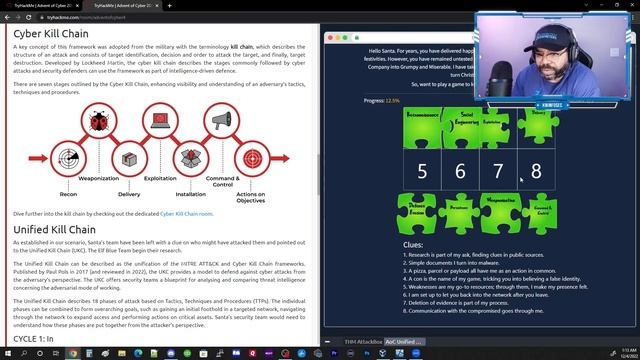Open Chrome from the taskbar
The width and height of the screenshot is (640, 360).
point(73,353)
